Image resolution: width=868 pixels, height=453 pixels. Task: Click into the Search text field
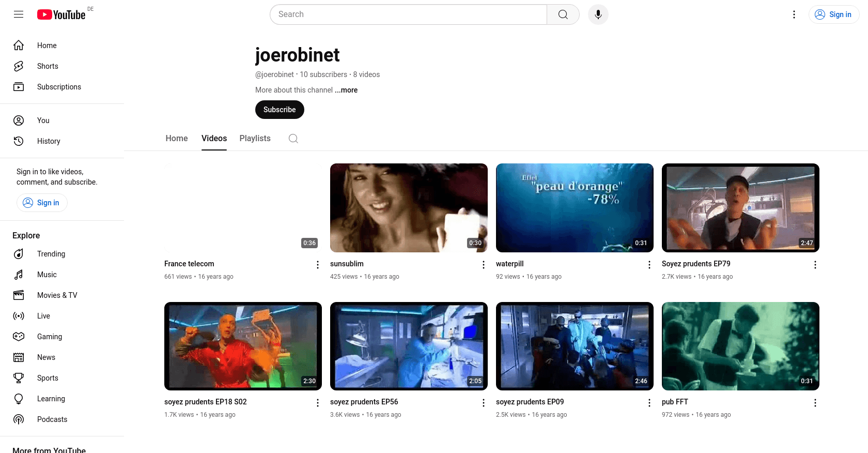408,14
